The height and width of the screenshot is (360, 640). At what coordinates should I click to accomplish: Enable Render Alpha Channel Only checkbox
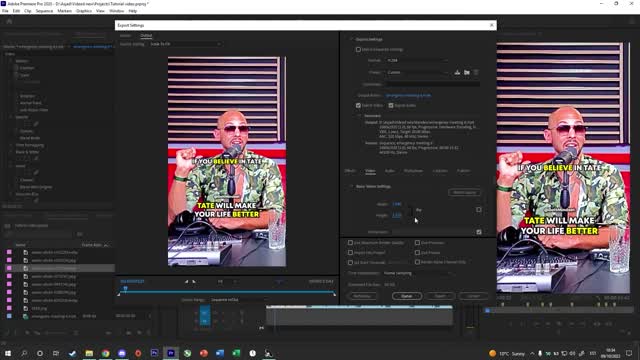point(417,262)
